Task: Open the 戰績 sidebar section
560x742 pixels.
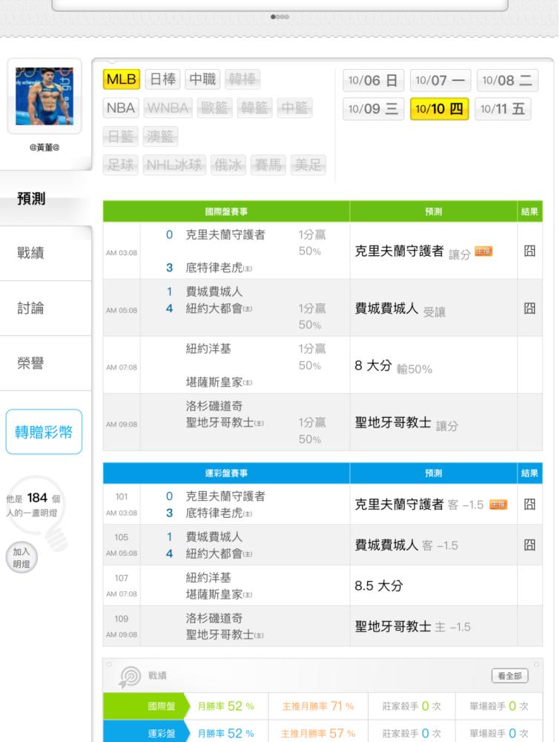Action: pyautogui.click(x=45, y=253)
